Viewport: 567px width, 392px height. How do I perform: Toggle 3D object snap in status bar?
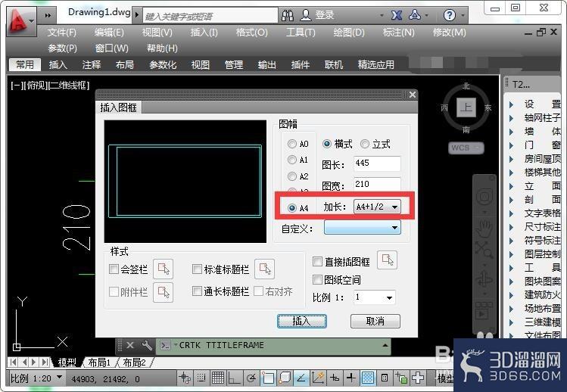point(285,378)
